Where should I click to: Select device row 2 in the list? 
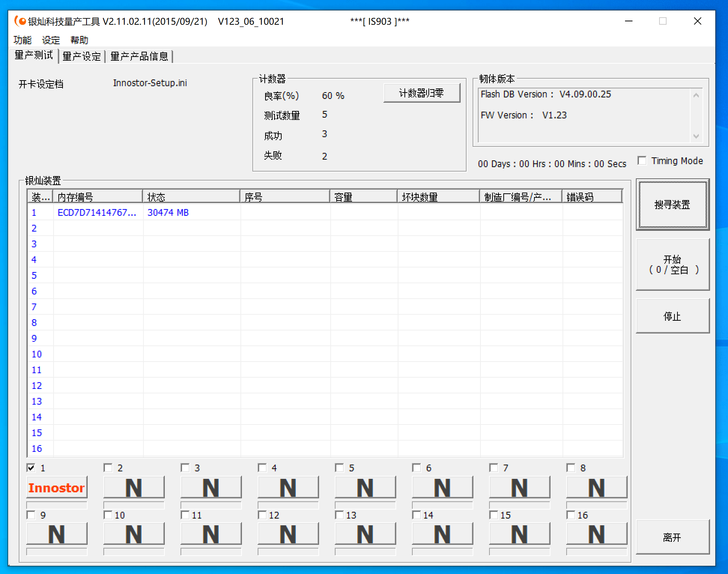(325, 228)
